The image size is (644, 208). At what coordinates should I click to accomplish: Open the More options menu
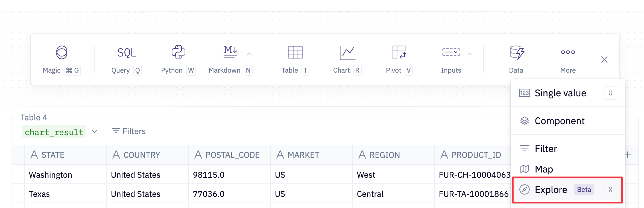568,59
